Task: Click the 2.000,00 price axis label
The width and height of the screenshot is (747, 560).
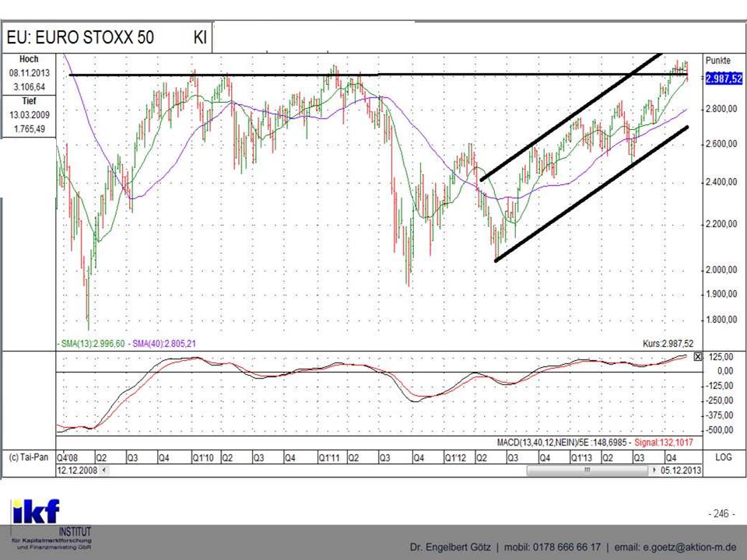Action: coord(721,270)
